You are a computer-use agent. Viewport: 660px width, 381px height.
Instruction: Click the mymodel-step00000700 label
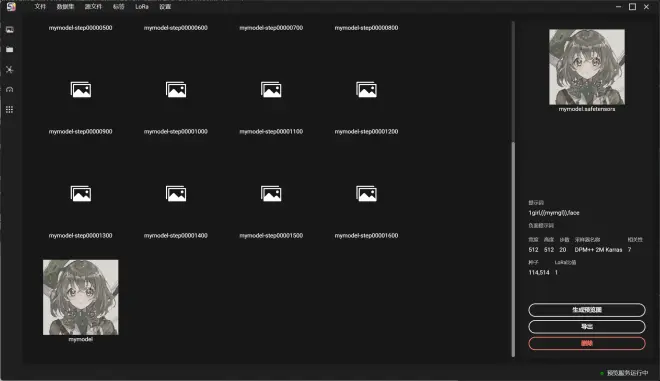271,28
